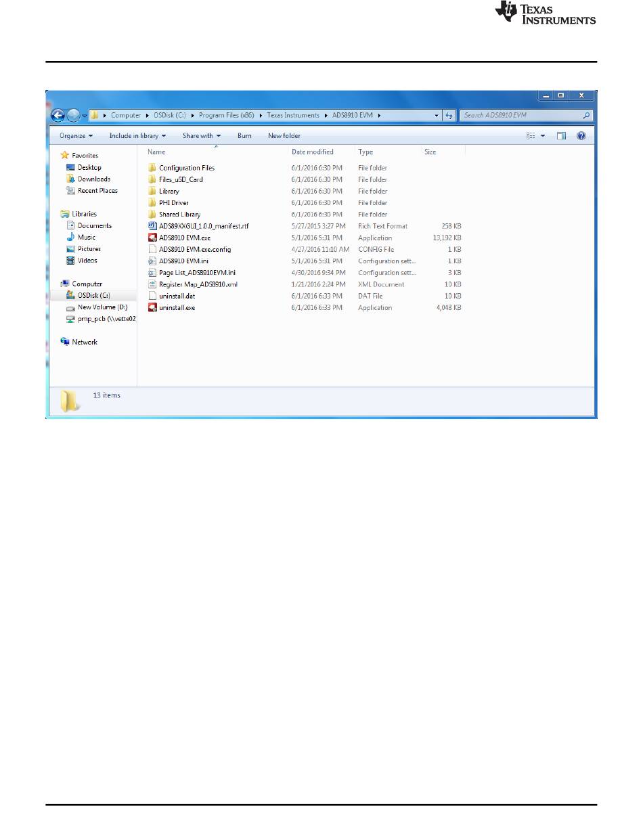Toggle the preview pane icon
Image resolution: width=643 pixels, height=840 pixels.
click(x=561, y=136)
